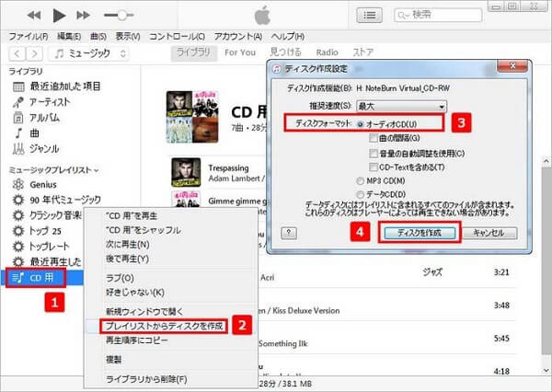Open the トップレート smart playlist

click(40, 247)
